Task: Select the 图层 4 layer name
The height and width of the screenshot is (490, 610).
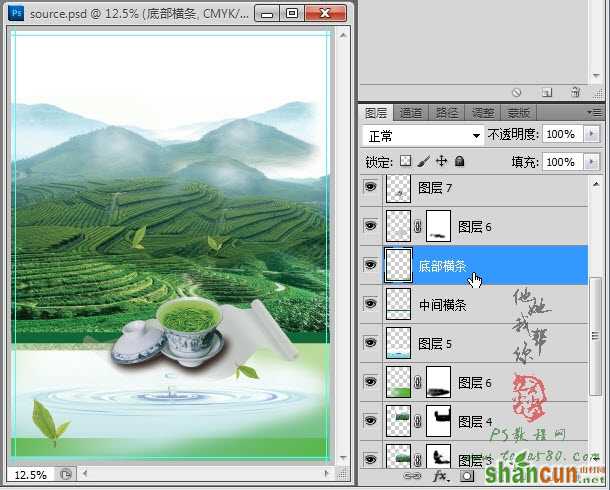Action: tap(475, 422)
